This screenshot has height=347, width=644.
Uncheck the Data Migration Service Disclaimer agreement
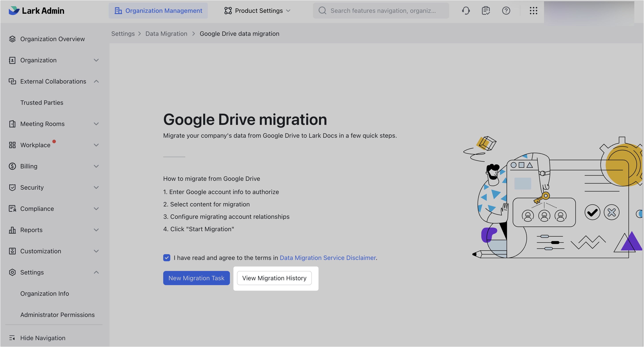click(x=167, y=257)
